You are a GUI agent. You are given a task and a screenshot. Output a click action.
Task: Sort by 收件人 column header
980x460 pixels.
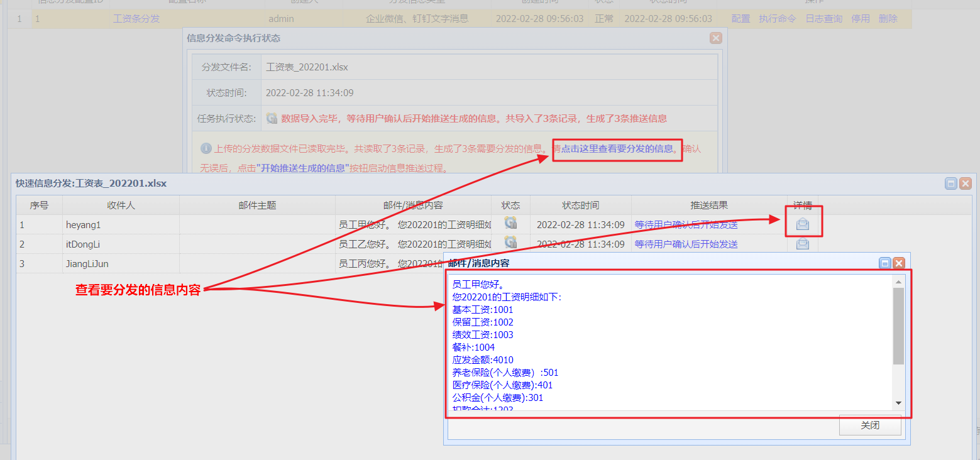(121, 205)
